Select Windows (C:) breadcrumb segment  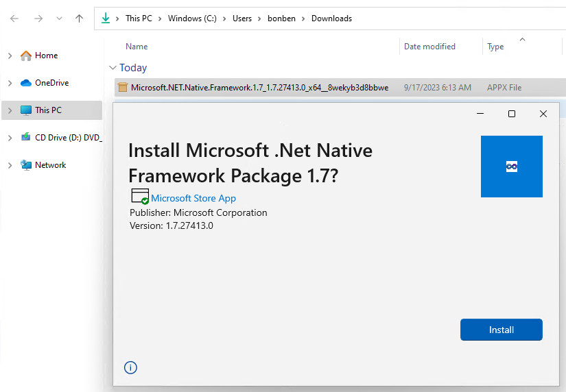192,19
